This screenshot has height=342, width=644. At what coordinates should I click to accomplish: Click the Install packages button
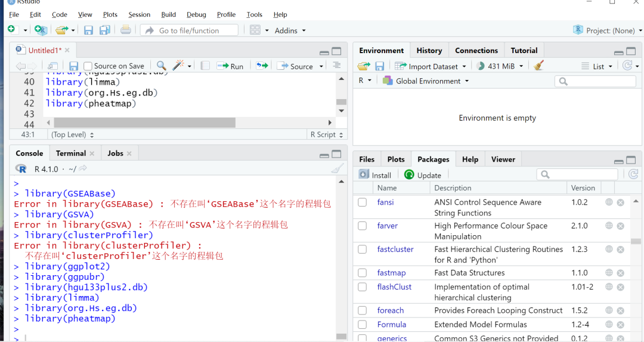pyautogui.click(x=375, y=175)
